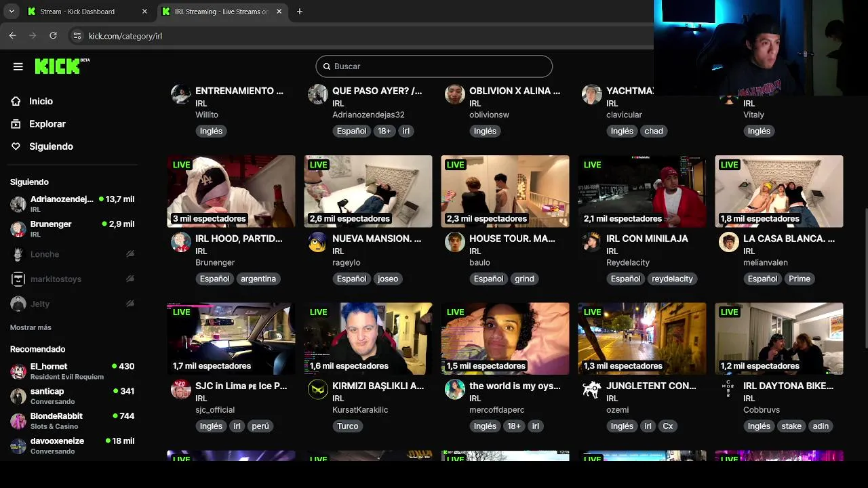Select the chad tag under clavicular
This screenshot has height=488, width=868.
654,131
